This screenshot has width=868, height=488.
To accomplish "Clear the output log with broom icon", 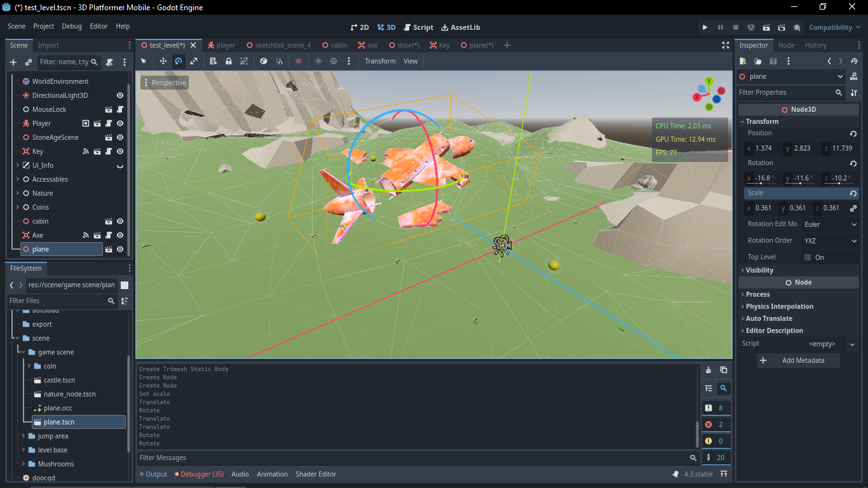I will click(709, 370).
